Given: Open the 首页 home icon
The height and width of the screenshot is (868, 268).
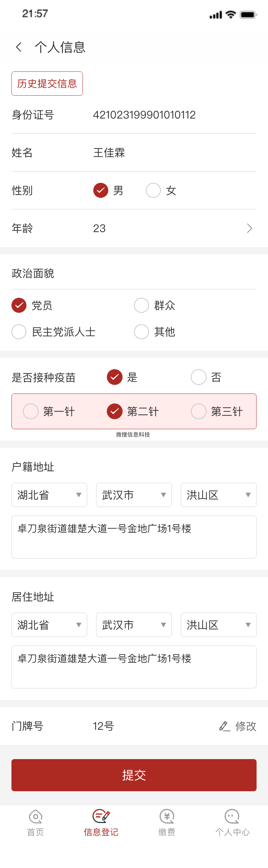Looking at the screenshot, I should 35,816.
